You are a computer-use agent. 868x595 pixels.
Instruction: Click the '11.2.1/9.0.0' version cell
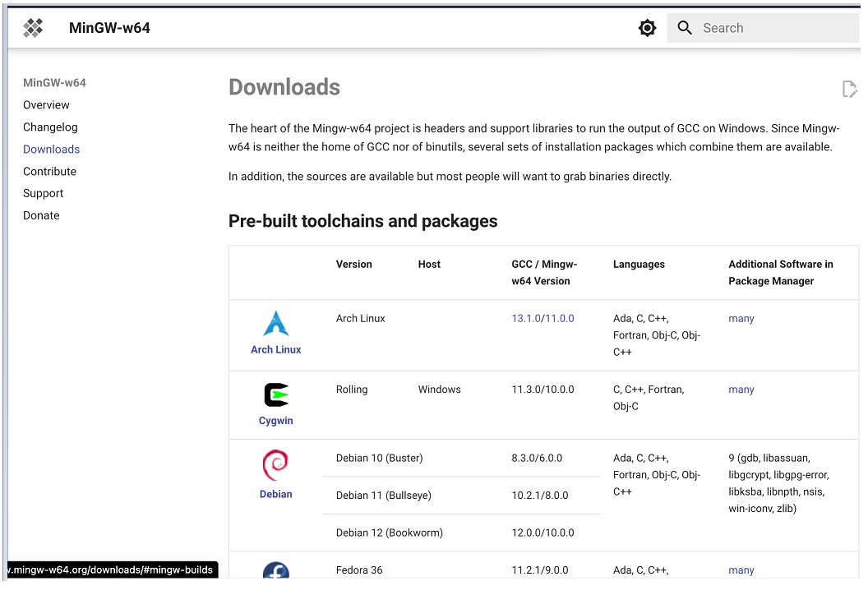(x=540, y=570)
